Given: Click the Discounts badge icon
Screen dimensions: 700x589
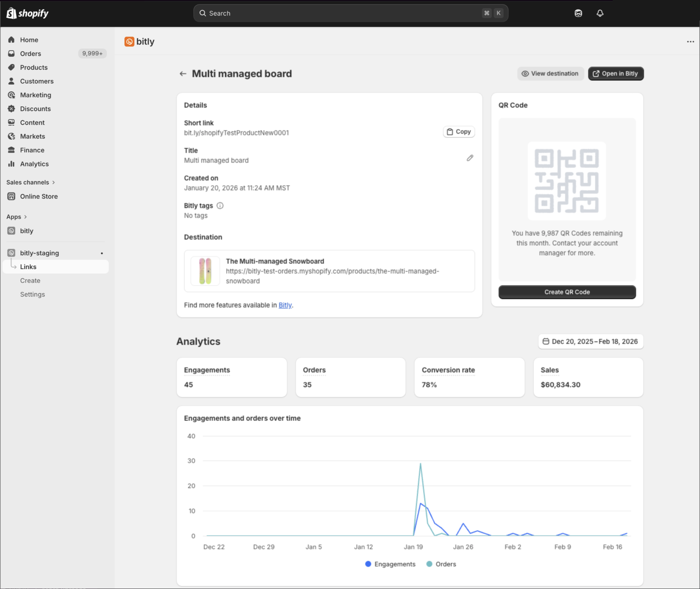Looking at the screenshot, I should coord(11,109).
